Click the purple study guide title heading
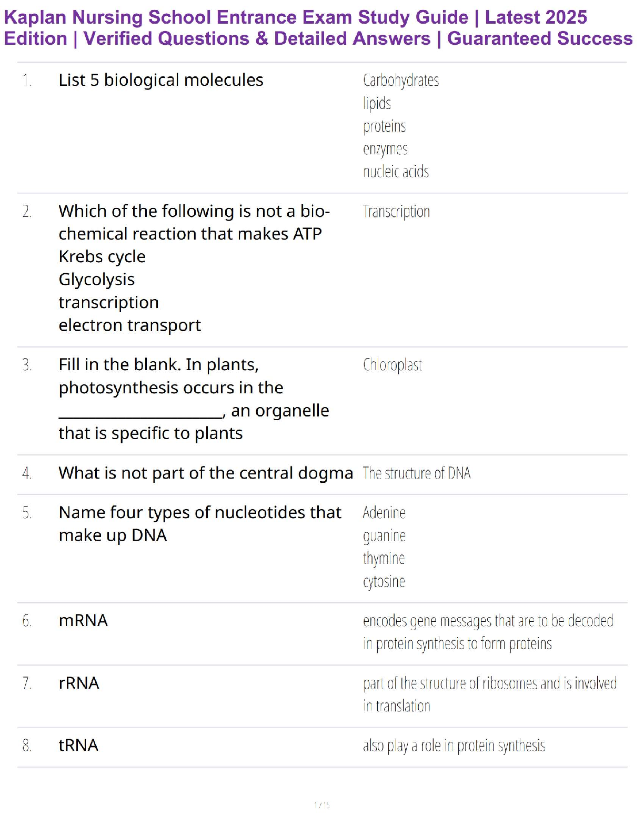 (318, 28)
